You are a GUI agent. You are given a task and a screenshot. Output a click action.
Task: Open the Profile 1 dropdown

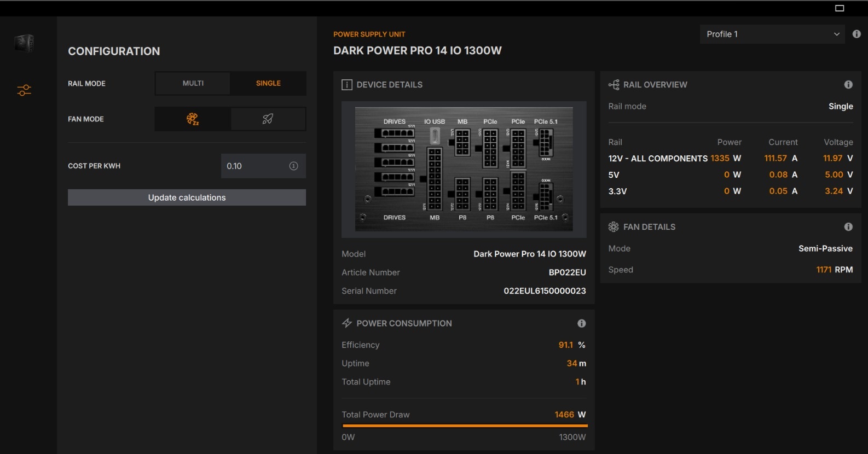tap(773, 34)
